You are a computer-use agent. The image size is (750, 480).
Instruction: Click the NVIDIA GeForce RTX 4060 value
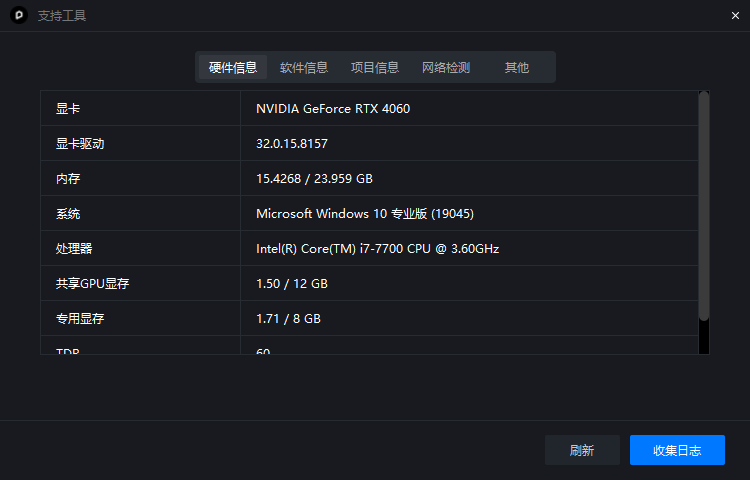333,109
